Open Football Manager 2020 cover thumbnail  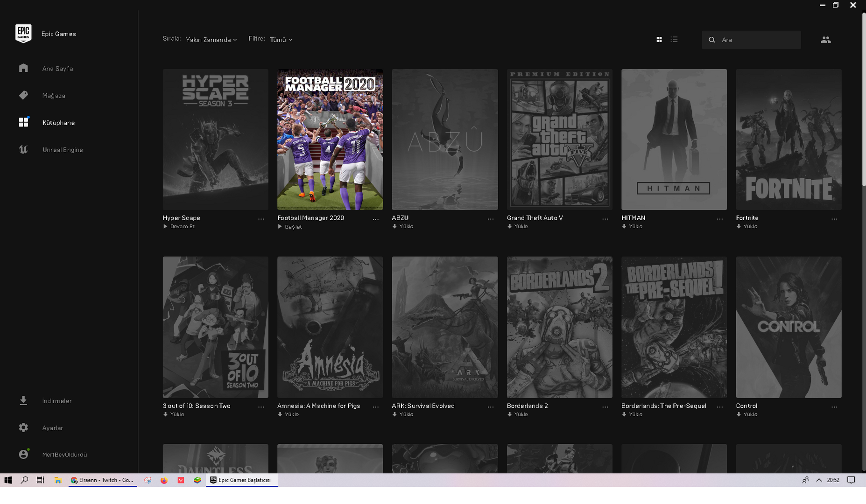[x=330, y=140]
